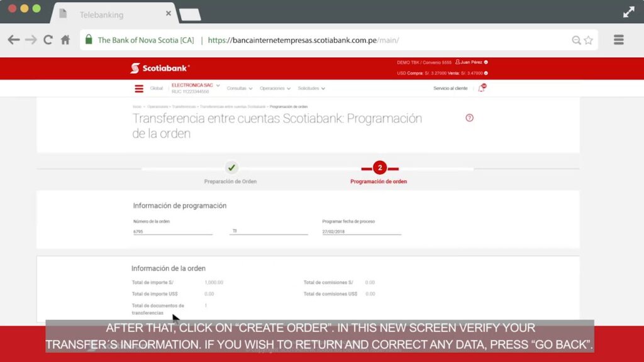Screen dimensions: 644x362
Task: Open the notifications bell
Action: click(x=482, y=89)
